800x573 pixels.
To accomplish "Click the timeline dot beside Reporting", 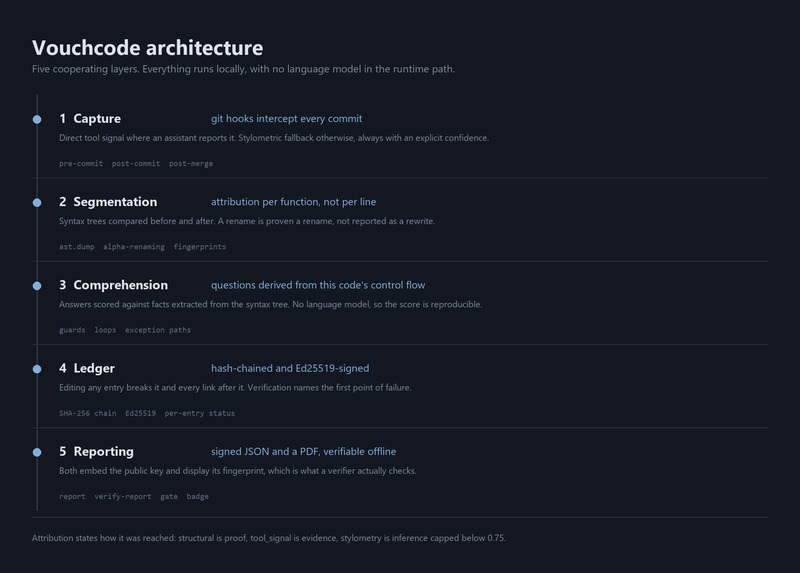I will (x=37, y=452).
